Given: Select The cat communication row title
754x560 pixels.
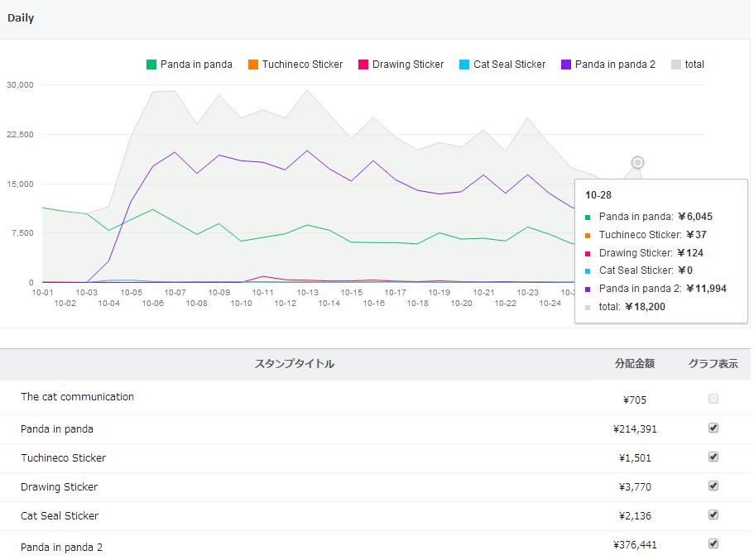Looking at the screenshot, I should click(x=77, y=397).
